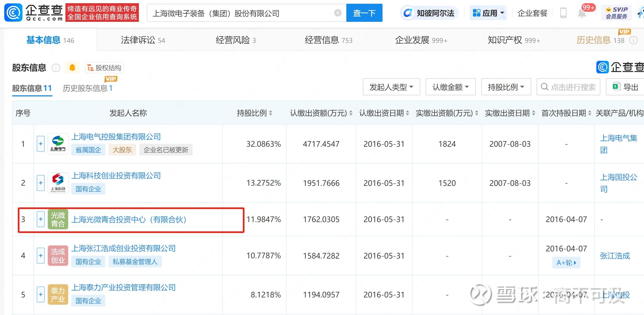Image resolution: width=644 pixels, height=315 pixels.
Task: Switch to 知识产权 999+ tab
Action: [514, 40]
